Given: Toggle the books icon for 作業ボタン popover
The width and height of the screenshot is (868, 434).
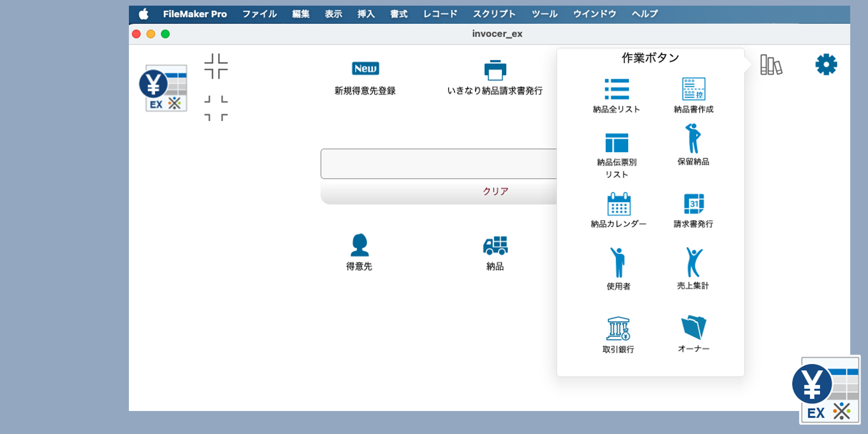Looking at the screenshot, I should pos(771,65).
